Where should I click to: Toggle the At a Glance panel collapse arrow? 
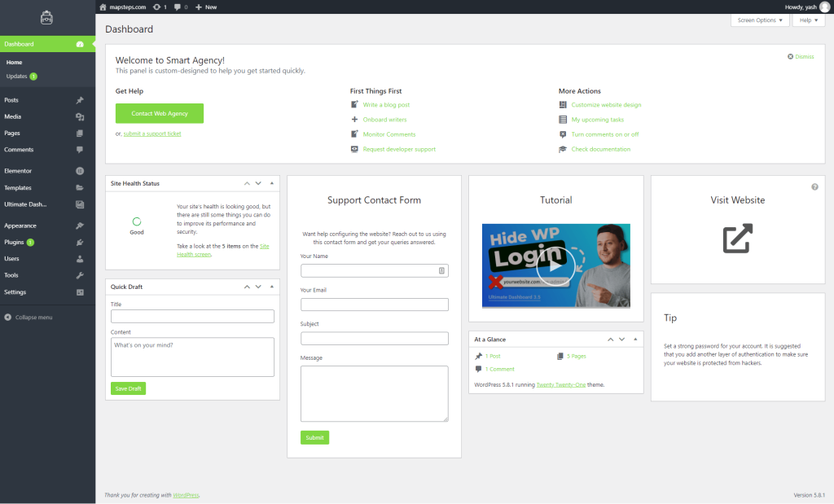click(x=635, y=339)
